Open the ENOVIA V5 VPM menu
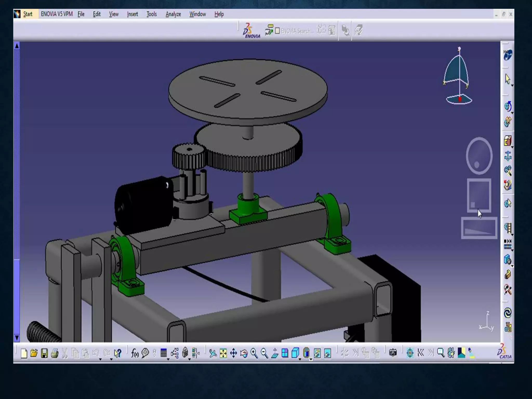Screen dimensions: 532x399 57,14
